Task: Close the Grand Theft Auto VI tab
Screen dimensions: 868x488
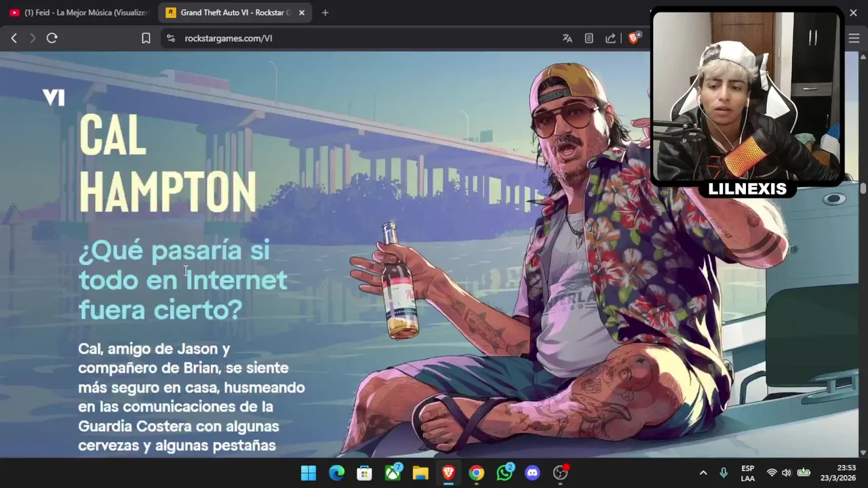Action: click(302, 12)
